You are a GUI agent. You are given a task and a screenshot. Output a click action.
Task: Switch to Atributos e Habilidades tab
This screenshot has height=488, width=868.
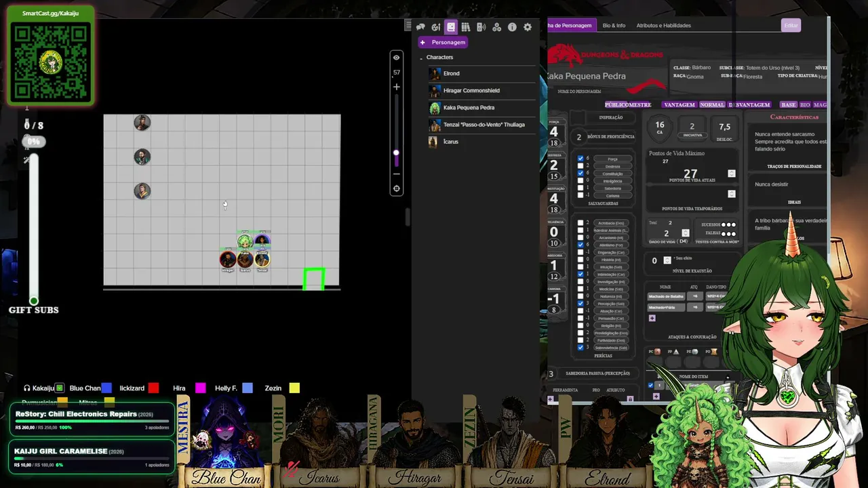[x=663, y=25]
